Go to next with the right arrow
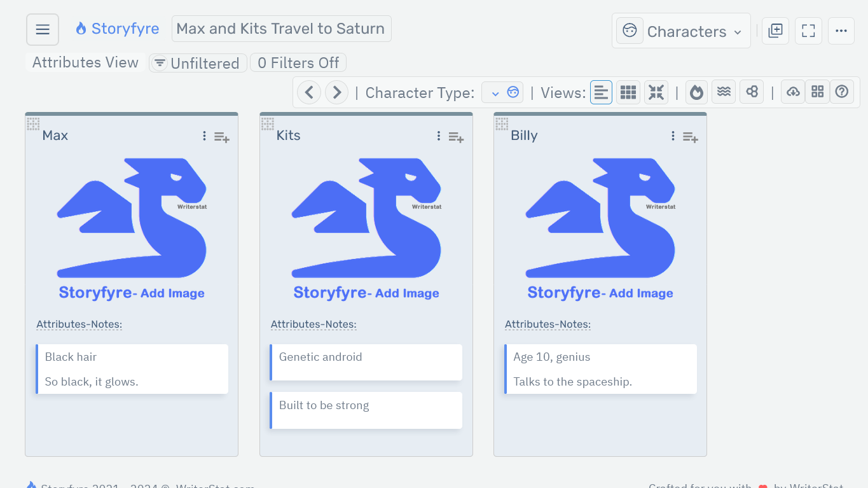This screenshot has width=868, height=488. click(x=336, y=92)
